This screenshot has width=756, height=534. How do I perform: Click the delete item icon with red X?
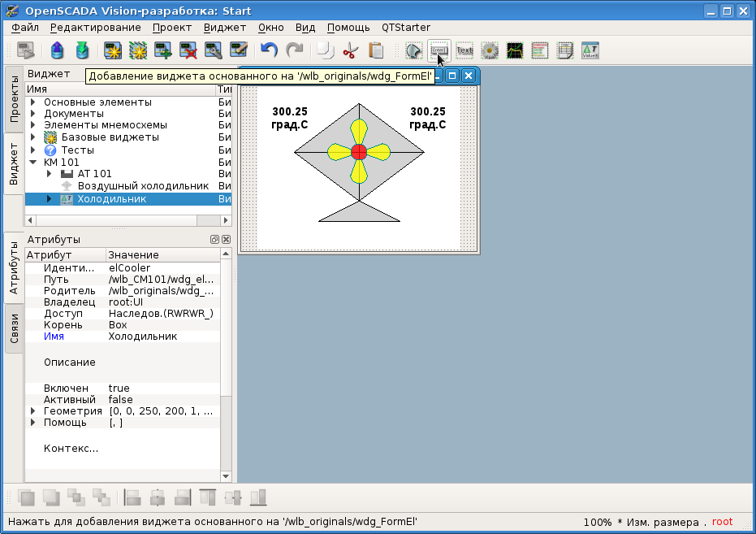(188, 50)
